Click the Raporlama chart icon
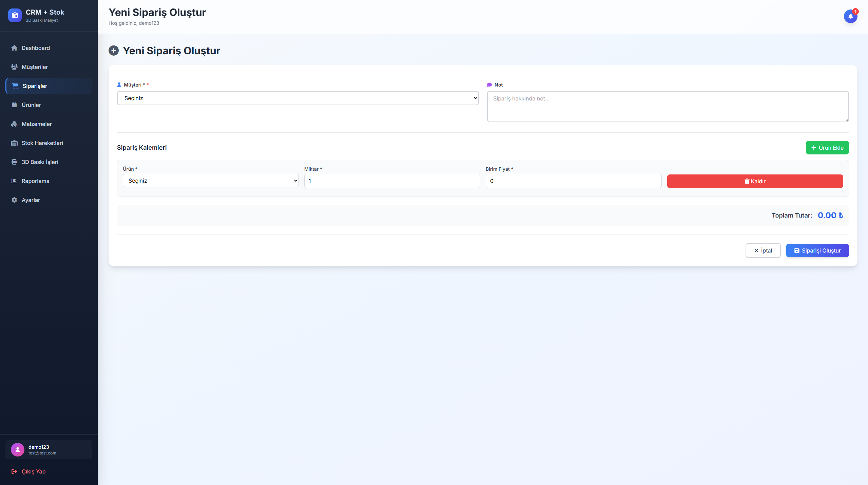The height and width of the screenshot is (485, 868). pos(14,181)
